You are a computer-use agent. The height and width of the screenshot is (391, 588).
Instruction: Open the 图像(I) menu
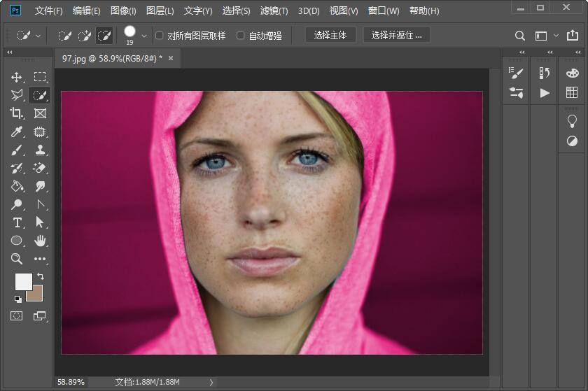point(123,11)
